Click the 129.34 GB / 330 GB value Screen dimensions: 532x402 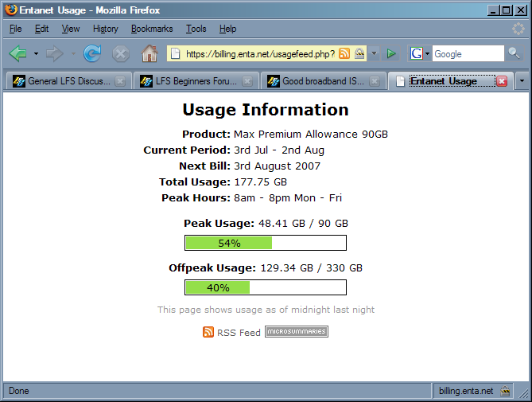312,268
